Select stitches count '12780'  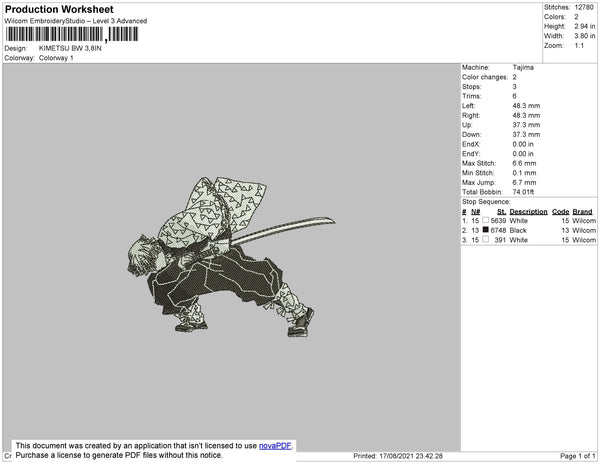(584, 7)
